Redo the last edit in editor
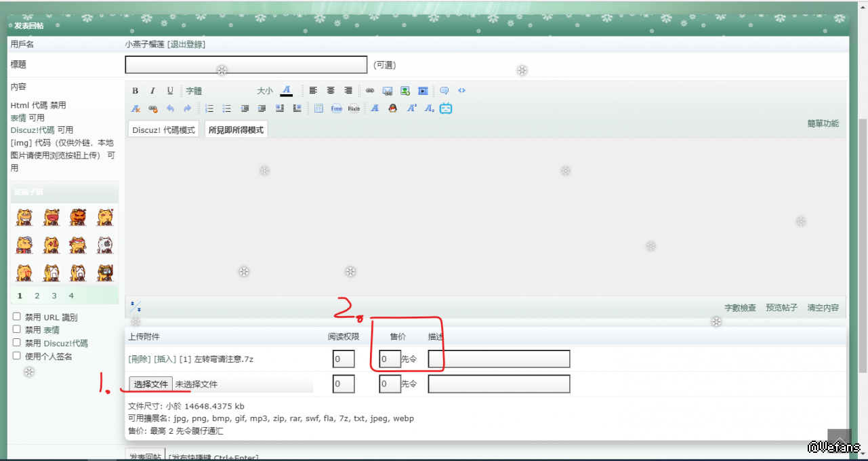The width and height of the screenshot is (868, 461). (188, 108)
